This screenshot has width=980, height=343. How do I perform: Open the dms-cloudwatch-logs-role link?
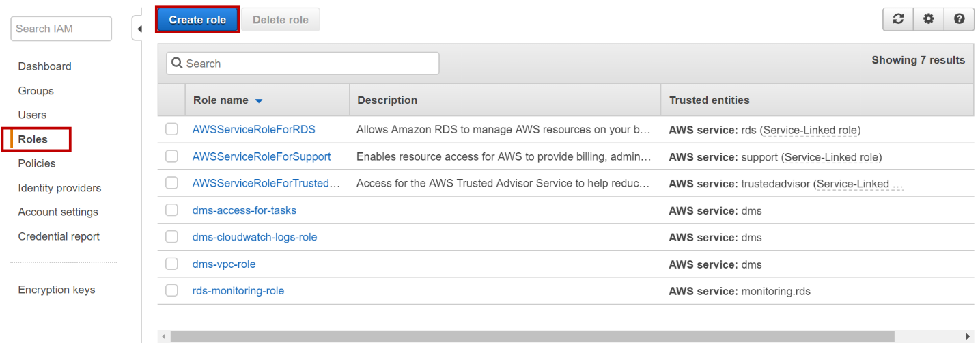(255, 237)
